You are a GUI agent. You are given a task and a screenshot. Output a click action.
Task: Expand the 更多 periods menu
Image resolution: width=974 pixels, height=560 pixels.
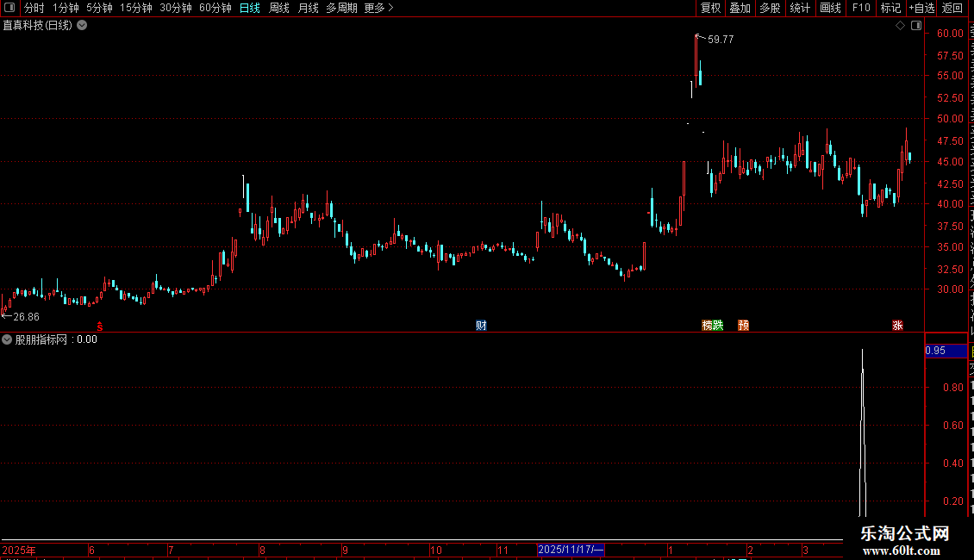point(378,8)
